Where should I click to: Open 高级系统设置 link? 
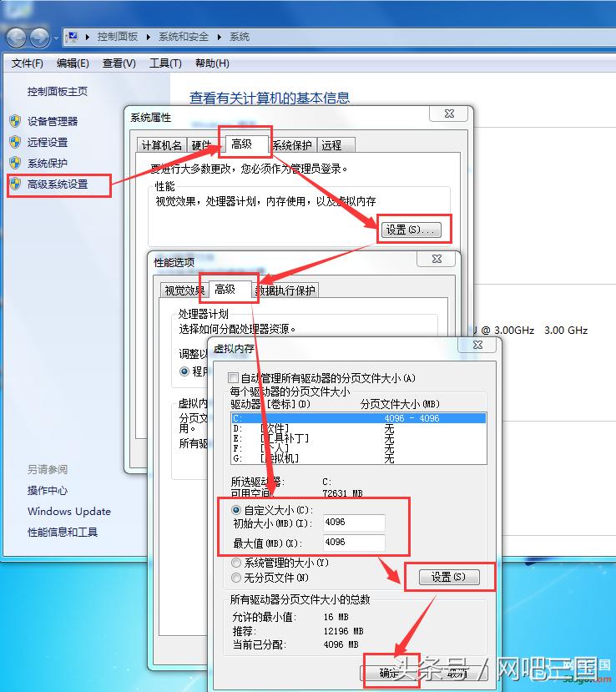coord(58,184)
